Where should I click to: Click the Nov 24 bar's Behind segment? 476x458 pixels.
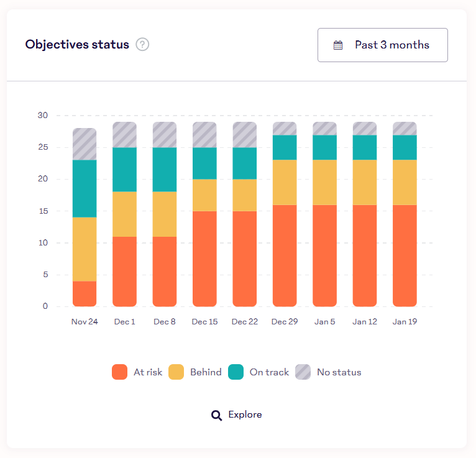coord(85,249)
